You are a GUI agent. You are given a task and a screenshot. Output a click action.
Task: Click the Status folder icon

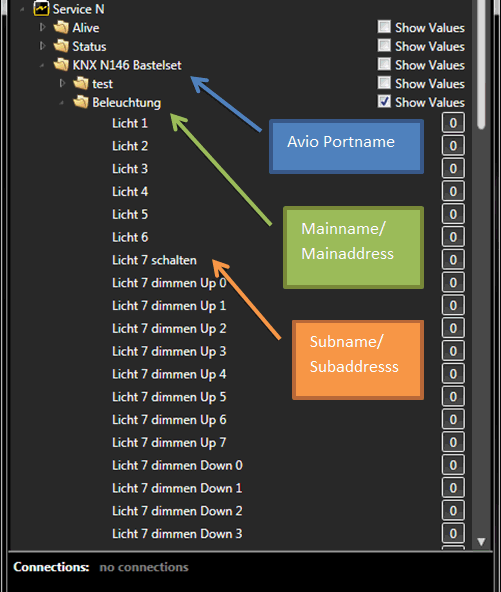click(x=61, y=46)
